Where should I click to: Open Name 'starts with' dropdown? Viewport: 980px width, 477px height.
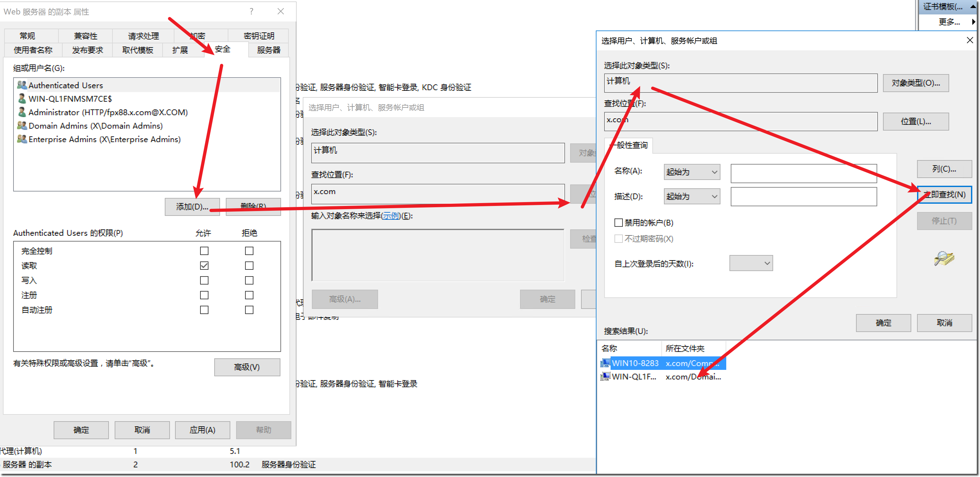tap(692, 172)
